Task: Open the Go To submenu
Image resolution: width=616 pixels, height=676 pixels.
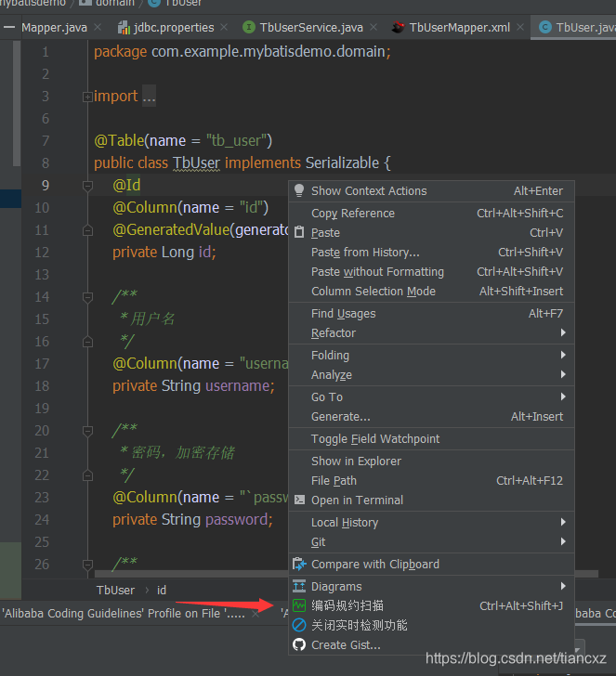Action: coord(431,397)
